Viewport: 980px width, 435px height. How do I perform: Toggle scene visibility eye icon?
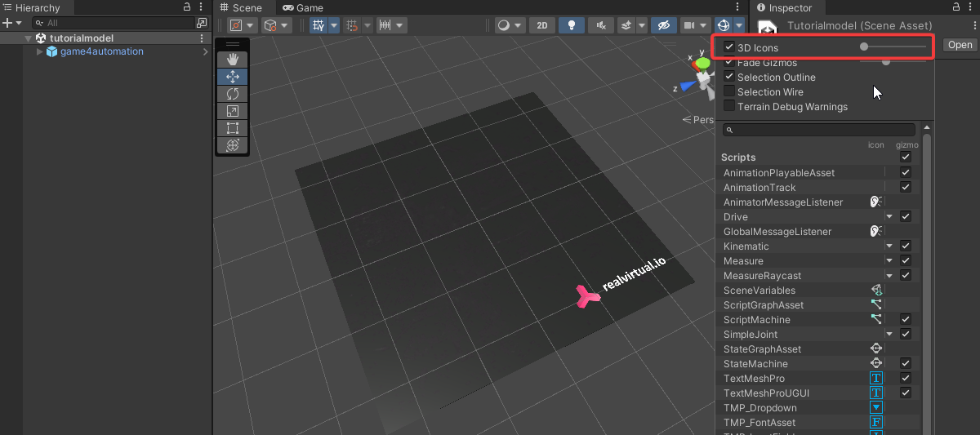[663, 25]
